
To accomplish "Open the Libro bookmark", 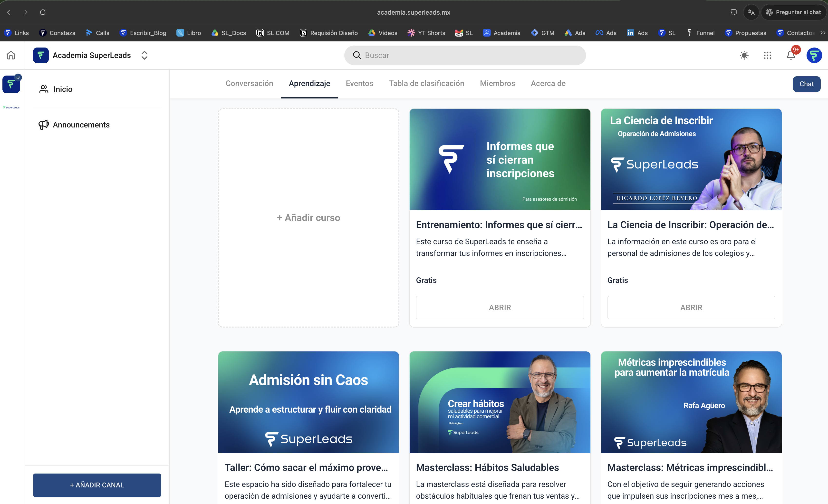I will pos(189,33).
